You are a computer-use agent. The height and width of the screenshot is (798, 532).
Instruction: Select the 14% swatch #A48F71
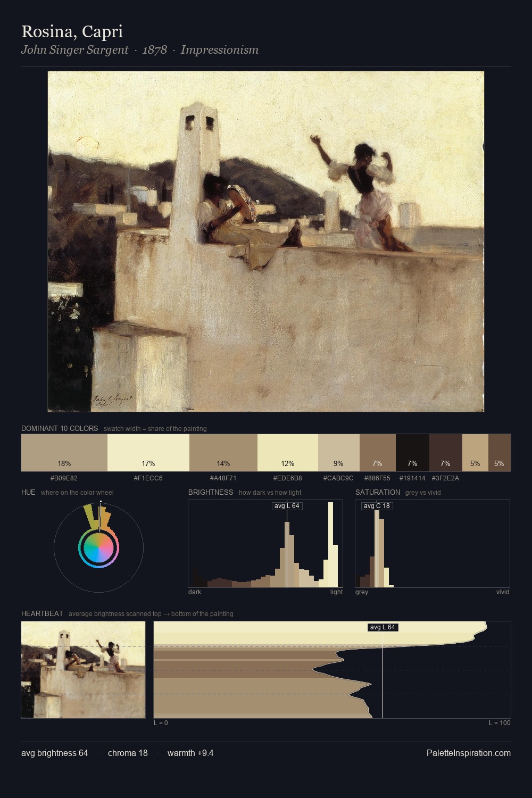[223, 453]
